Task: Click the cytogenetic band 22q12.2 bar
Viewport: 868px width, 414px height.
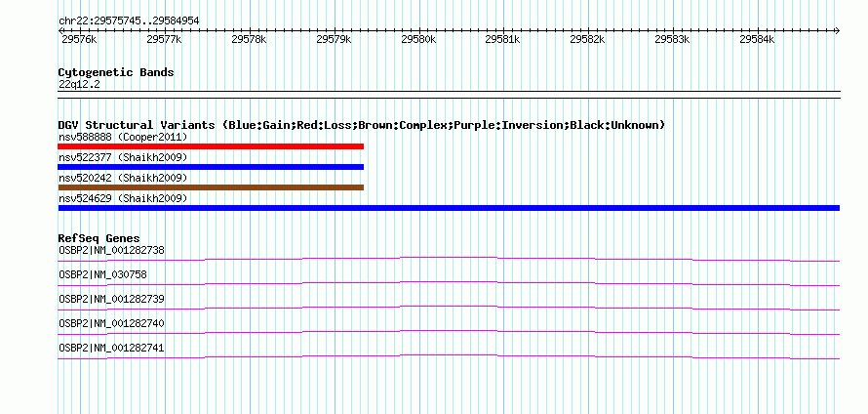Action: 449,94
